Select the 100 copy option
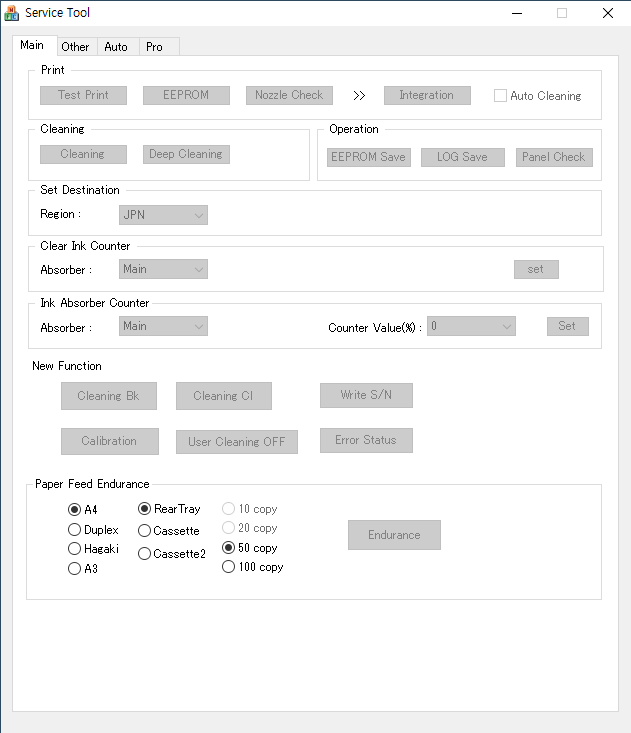This screenshot has width=631, height=733. pyautogui.click(x=229, y=567)
